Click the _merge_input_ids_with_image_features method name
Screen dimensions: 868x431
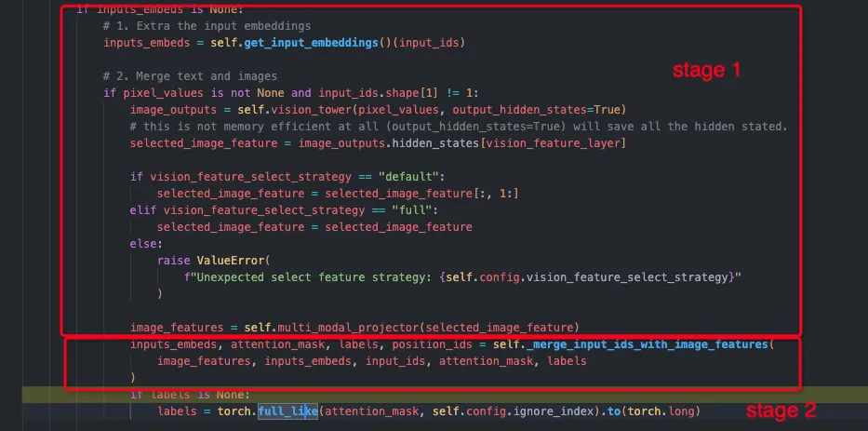point(648,344)
